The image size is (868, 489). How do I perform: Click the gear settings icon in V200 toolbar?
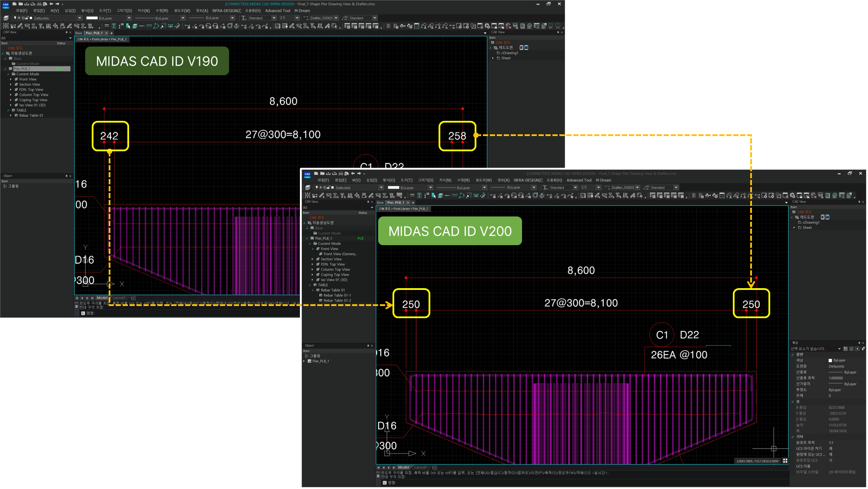[x=792, y=196]
